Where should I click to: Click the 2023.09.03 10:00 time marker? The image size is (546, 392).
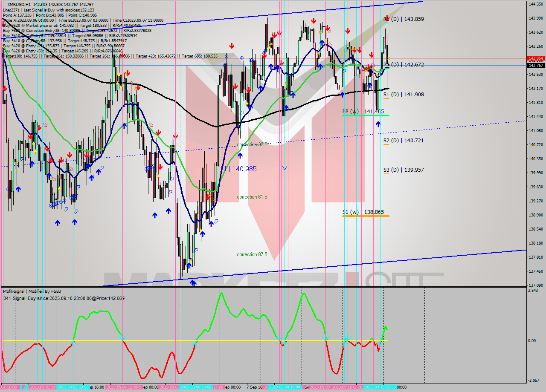point(73,387)
